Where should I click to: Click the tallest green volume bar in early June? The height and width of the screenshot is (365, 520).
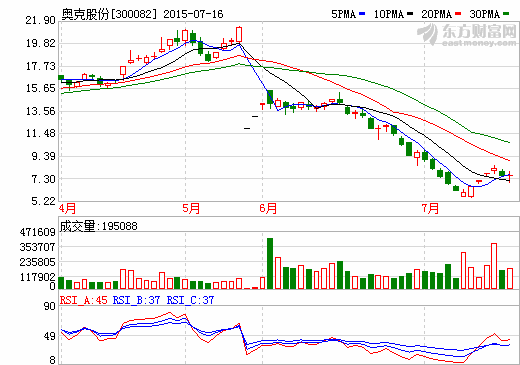click(x=270, y=263)
